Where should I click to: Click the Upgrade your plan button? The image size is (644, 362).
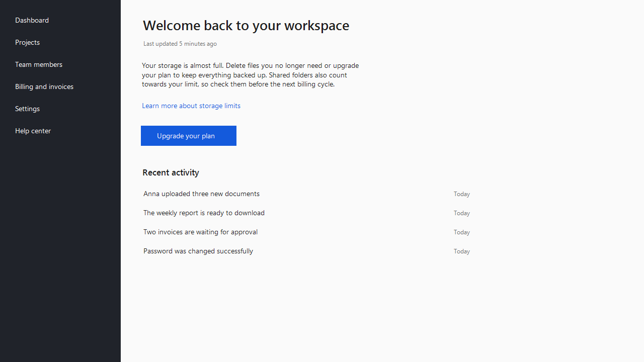189,136
